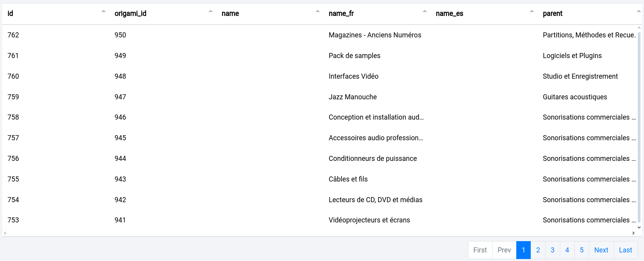Screen dimensions: 644x261
Task: Click the Pack de samples cell
Action: tap(354, 56)
